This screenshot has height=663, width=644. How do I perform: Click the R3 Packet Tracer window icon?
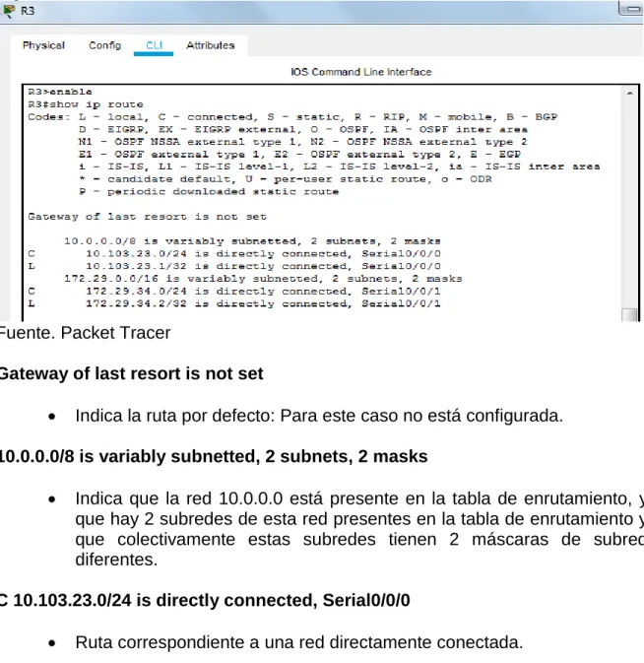pos(8,11)
